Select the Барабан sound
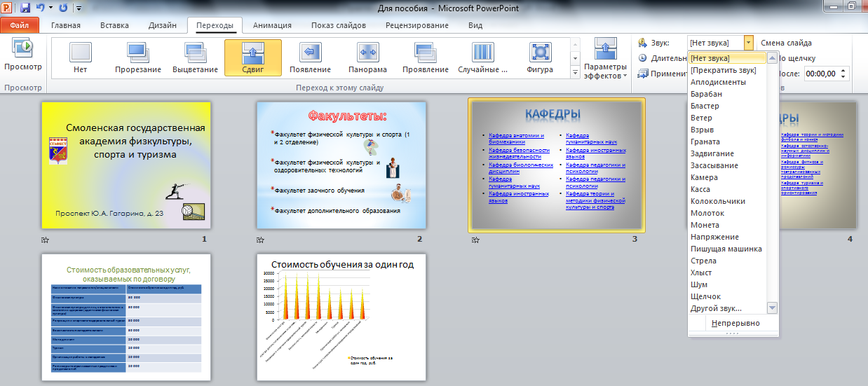Image resolution: width=868 pixels, height=386 pixels. click(x=728, y=94)
